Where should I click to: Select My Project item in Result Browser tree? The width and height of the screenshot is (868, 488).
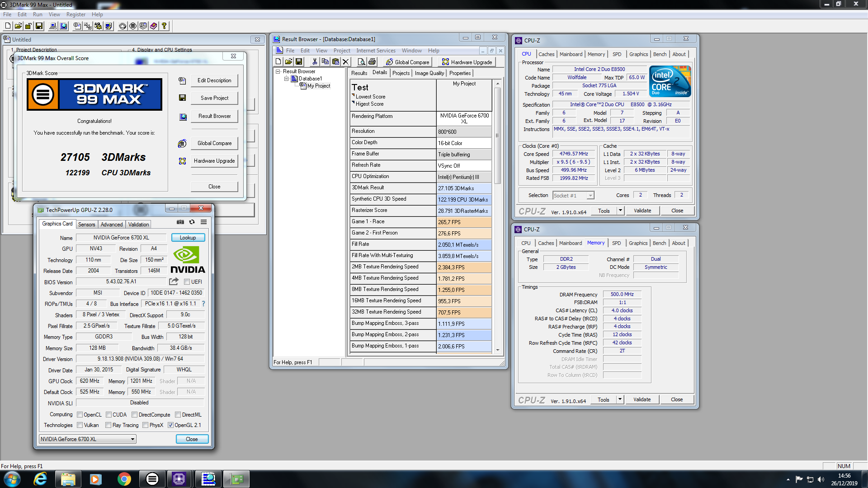click(x=319, y=86)
